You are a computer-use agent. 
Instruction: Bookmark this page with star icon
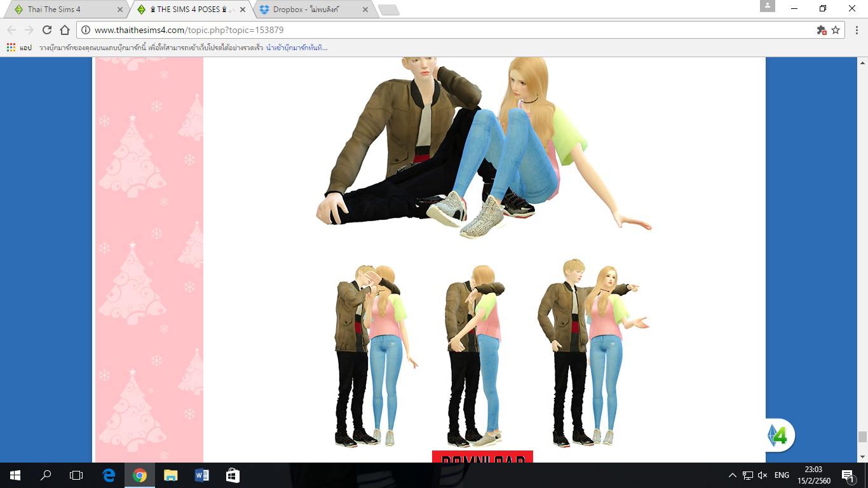[x=836, y=30]
